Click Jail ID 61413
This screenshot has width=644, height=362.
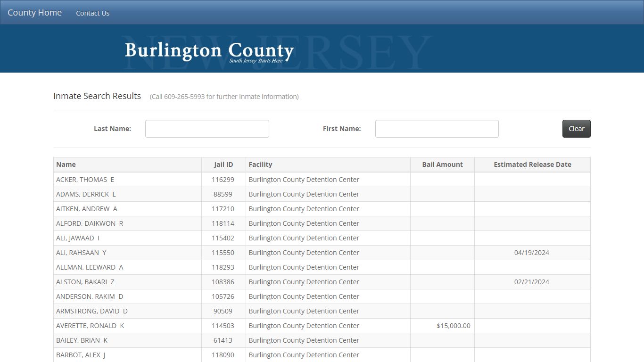[223, 340]
